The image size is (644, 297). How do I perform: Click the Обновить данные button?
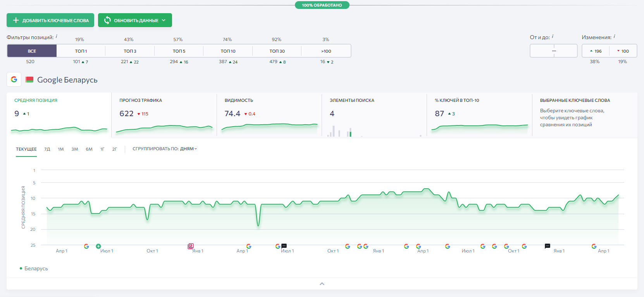pos(135,20)
